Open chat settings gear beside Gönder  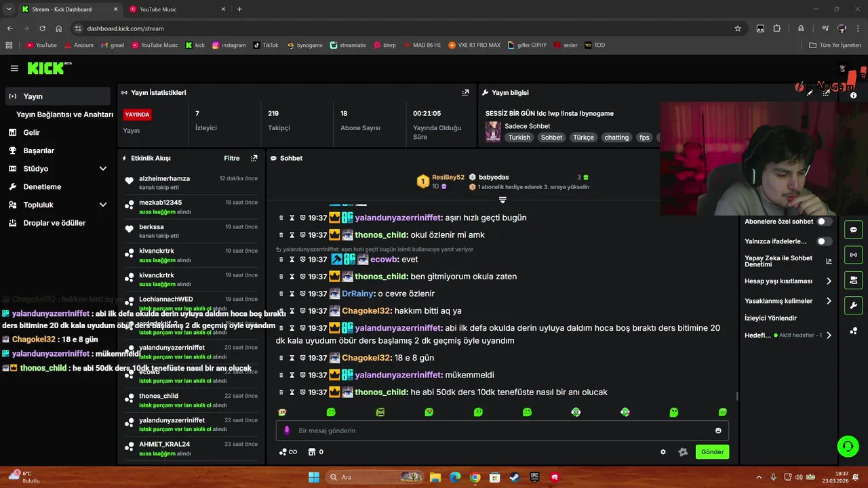coord(663,452)
